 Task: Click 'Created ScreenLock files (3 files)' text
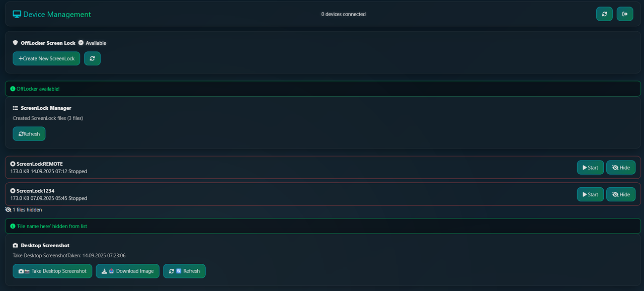48,118
